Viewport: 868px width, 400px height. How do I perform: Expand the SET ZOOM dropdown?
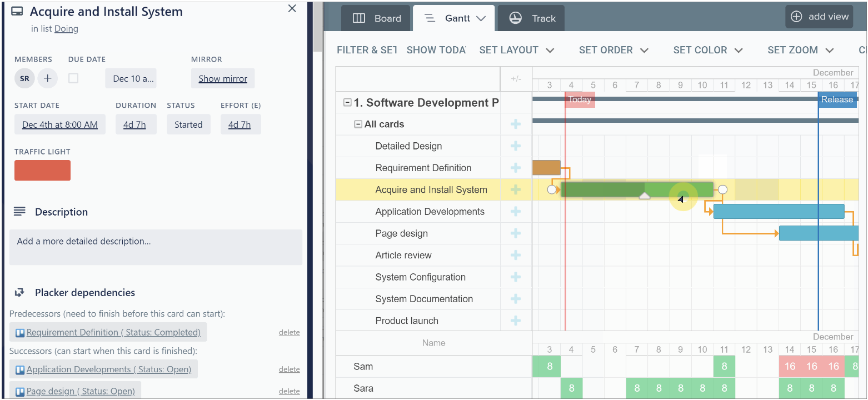(x=800, y=50)
